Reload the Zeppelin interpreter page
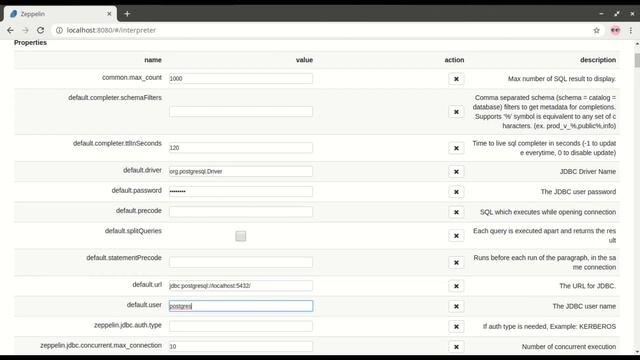The width and height of the screenshot is (640, 360). pyautogui.click(x=40, y=30)
